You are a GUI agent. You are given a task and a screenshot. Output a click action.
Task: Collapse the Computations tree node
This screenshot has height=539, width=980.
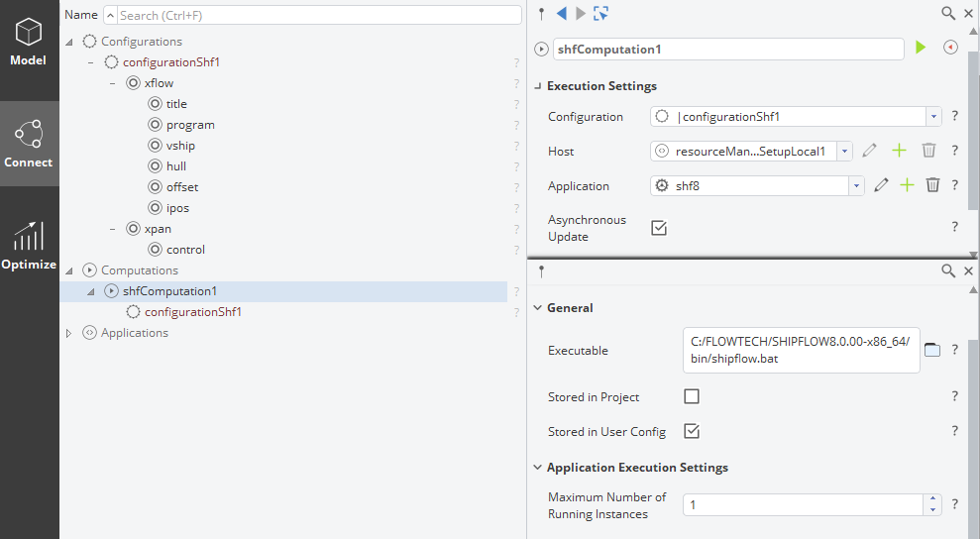point(69,270)
